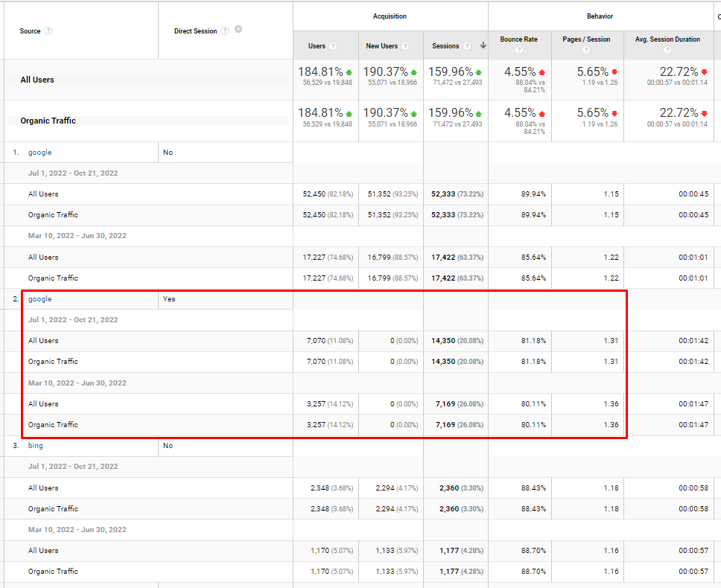
Task: Click 7,169 (26.08%) sessions, Organic Traffic row
Action: 460,424
